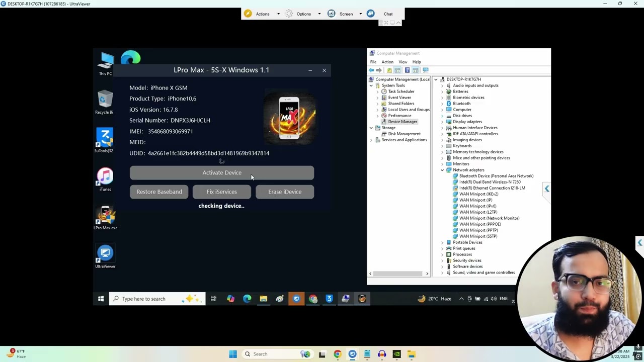This screenshot has height=362, width=644.
Task: Click the Back arrow in Computer Management toolbar
Action: coord(371,70)
